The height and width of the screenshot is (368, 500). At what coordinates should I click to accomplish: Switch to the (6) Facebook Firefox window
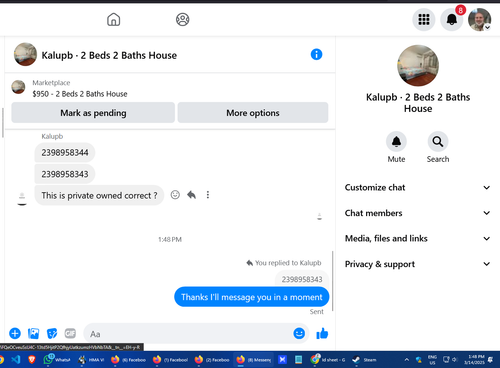point(128,359)
